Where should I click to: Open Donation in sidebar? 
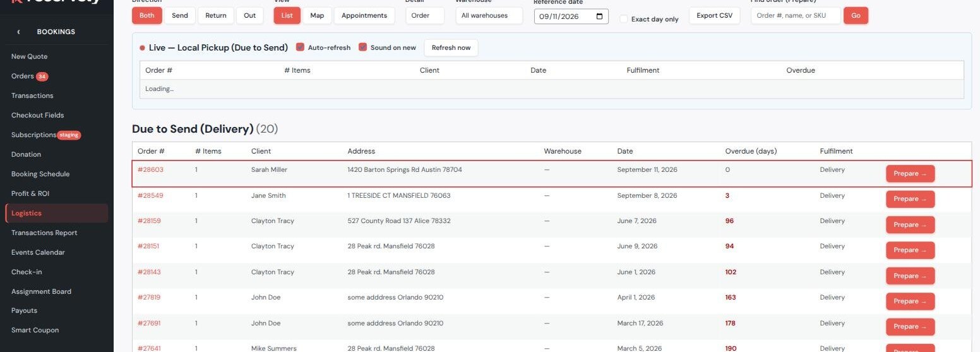[x=26, y=154]
